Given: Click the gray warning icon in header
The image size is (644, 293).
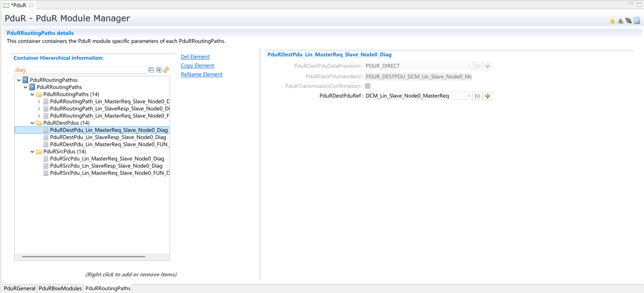Looking at the screenshot, I should [620, 21].
